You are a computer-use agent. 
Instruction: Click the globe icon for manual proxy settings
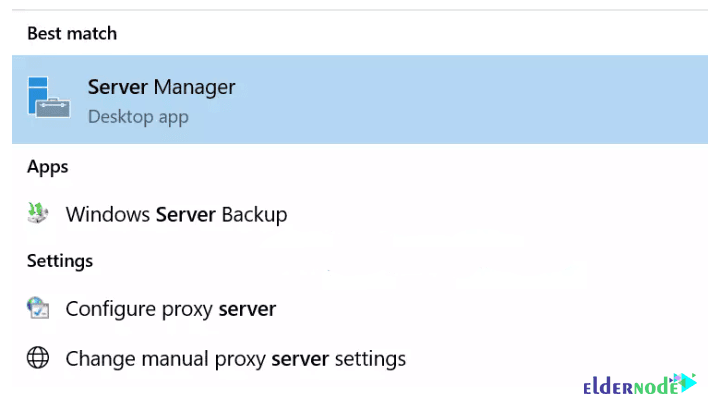pos(38,357)
